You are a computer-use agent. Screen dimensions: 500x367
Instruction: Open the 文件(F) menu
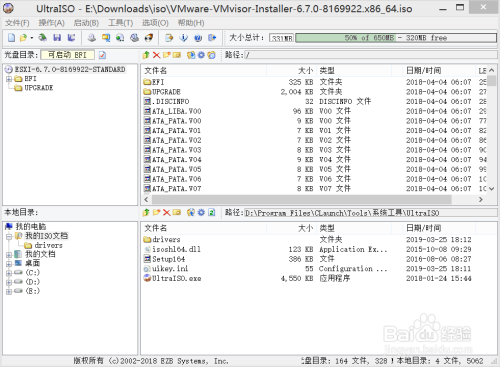tap(17, 23)
